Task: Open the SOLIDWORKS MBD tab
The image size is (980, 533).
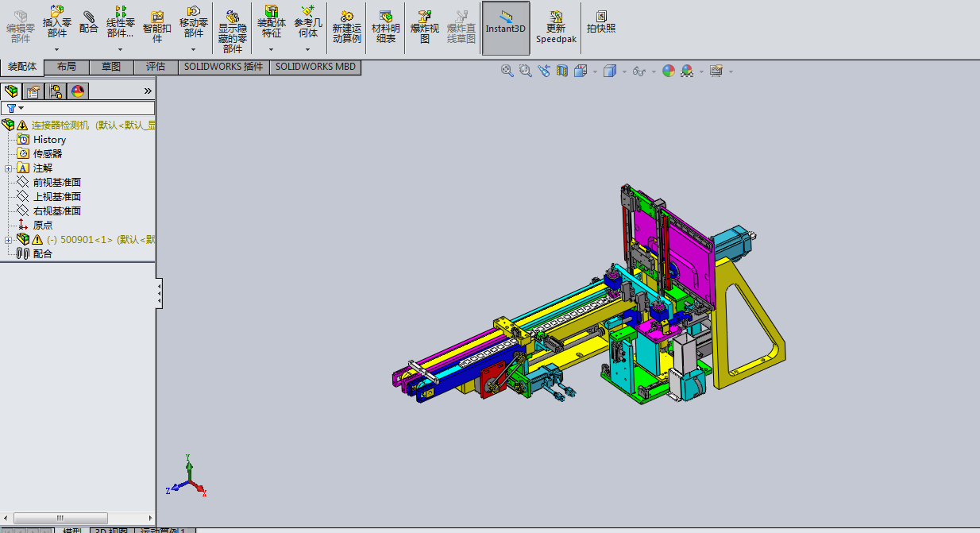Action: pos(315,68)
